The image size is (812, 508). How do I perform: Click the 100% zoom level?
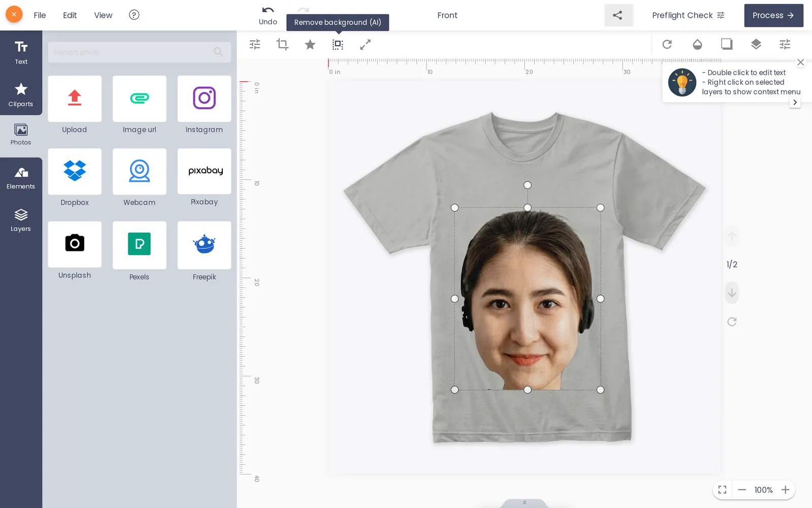[x=763, y=490]
